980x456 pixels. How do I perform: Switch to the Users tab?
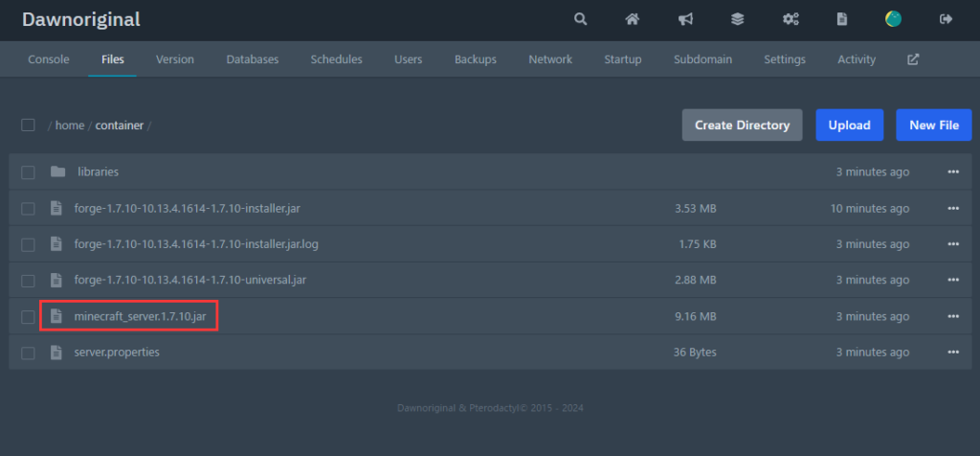coord(408,59)
